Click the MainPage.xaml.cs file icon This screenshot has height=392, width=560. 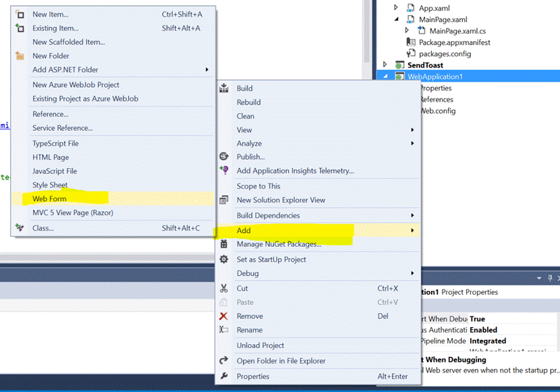(422, 31)
